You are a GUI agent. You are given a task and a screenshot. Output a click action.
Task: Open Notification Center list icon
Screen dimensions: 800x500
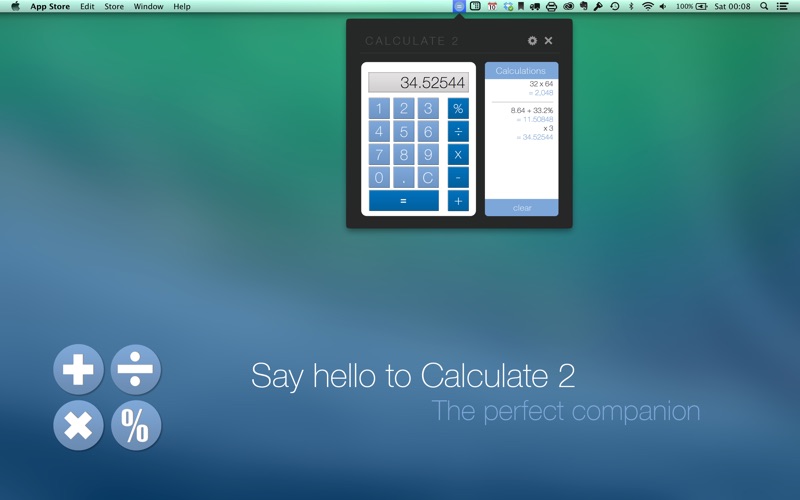point(782,6)
